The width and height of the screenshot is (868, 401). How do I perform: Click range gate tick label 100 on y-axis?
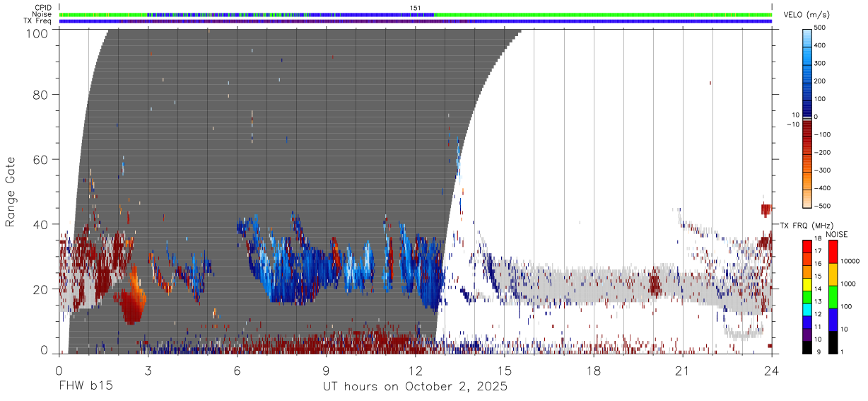pyautogui.click(x=37, y=33)
